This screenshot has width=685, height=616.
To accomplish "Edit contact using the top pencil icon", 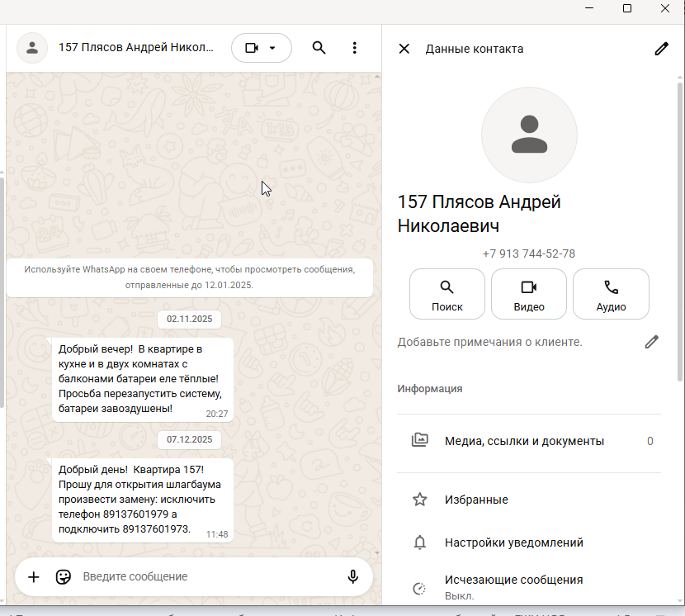I will point(661,49).
